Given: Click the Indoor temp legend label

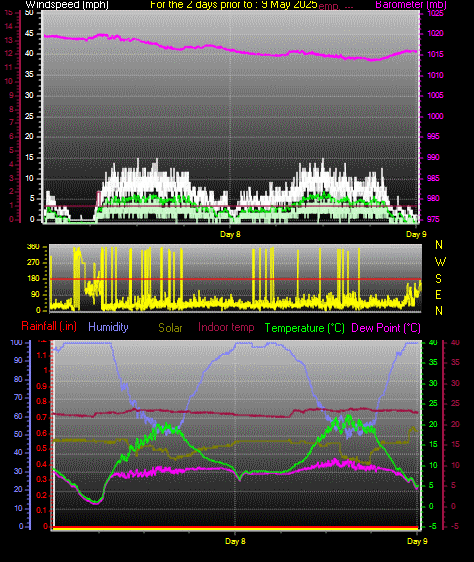Looking at the screenshot, I should coord(226,327).
